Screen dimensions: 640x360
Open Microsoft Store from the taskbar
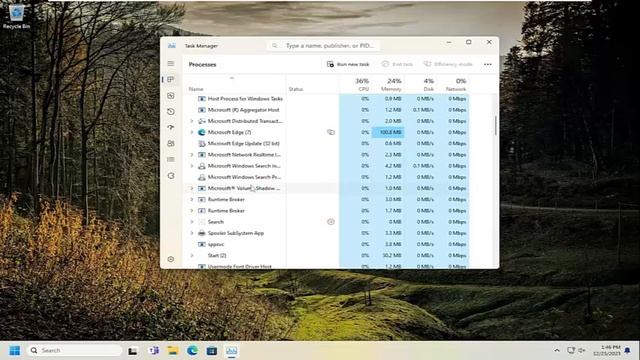coord(212,351)
